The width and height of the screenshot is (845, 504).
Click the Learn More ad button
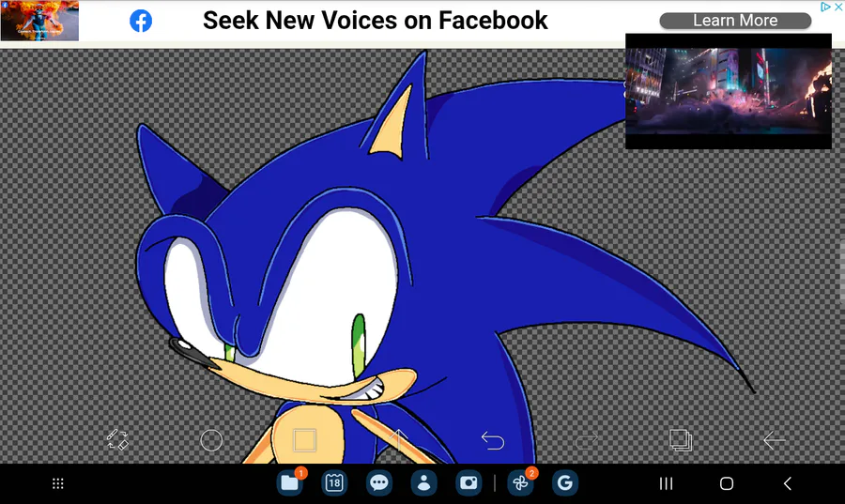(735, 21)
